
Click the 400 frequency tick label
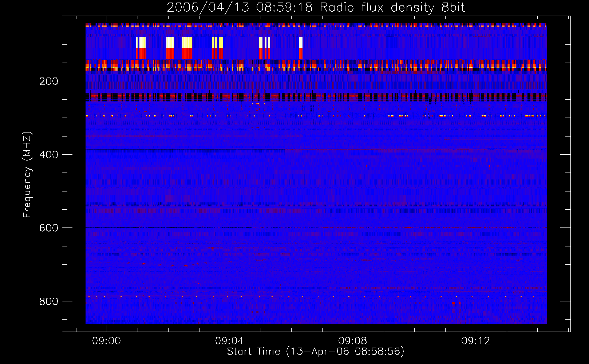tap(49, 155)
